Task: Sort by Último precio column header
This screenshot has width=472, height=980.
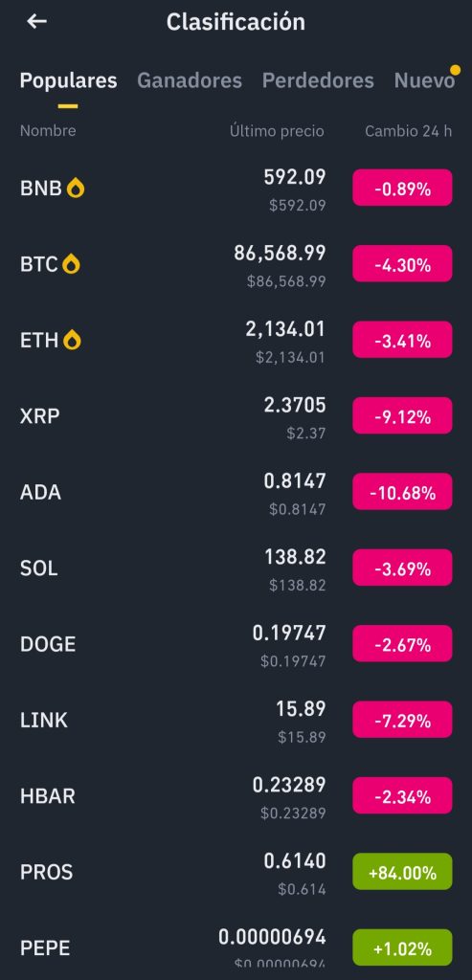Action: (277, 130)
